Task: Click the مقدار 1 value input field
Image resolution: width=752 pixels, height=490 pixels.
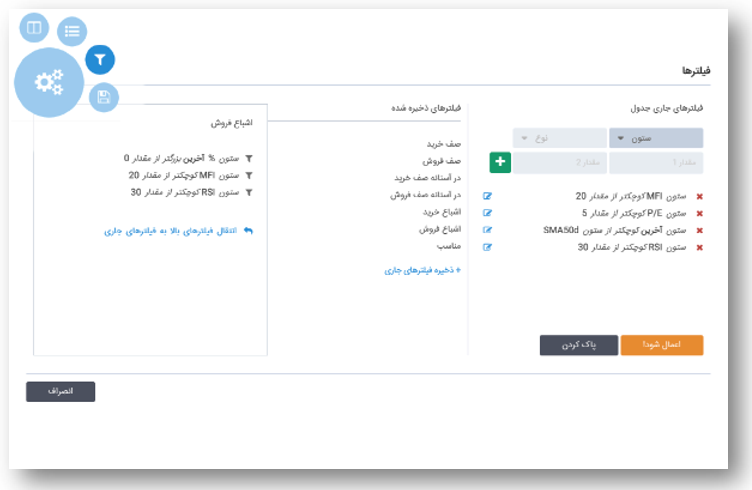Action: click(656, 163)
